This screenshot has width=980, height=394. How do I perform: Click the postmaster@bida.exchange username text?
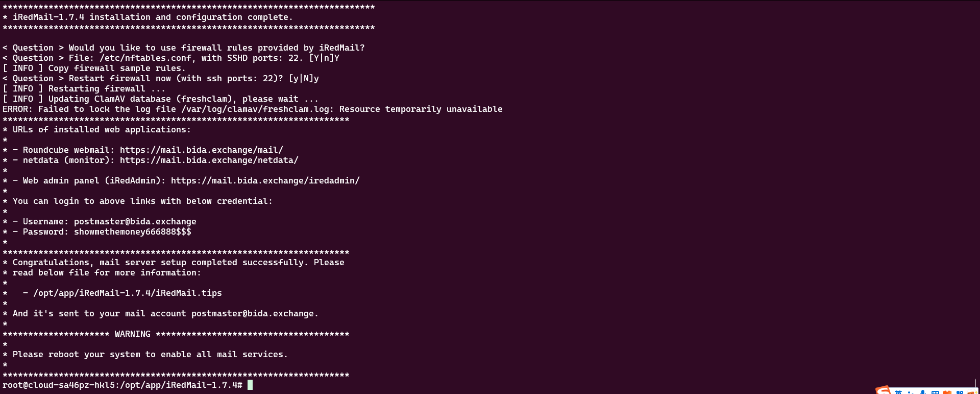(x=135, y=222)
